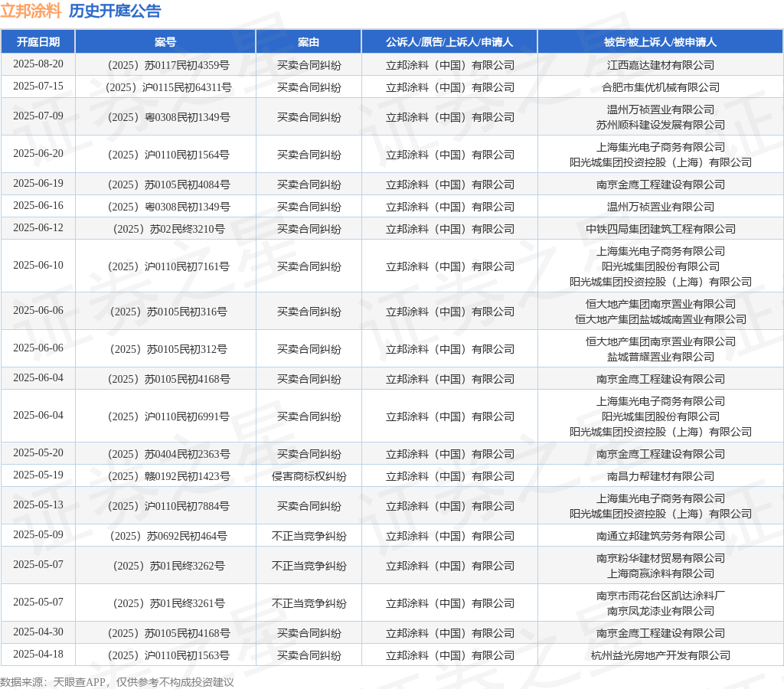This screenshot has width=784, height=689.
Task: Click case number (2025) 沪0115民初64311号
Action: [x=168, y=87]
